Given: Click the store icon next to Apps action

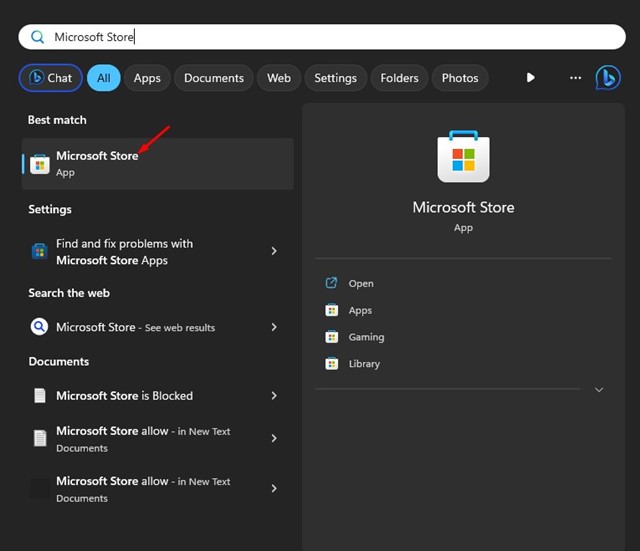Looking at the screenshot, I should (x=331, y=310).
